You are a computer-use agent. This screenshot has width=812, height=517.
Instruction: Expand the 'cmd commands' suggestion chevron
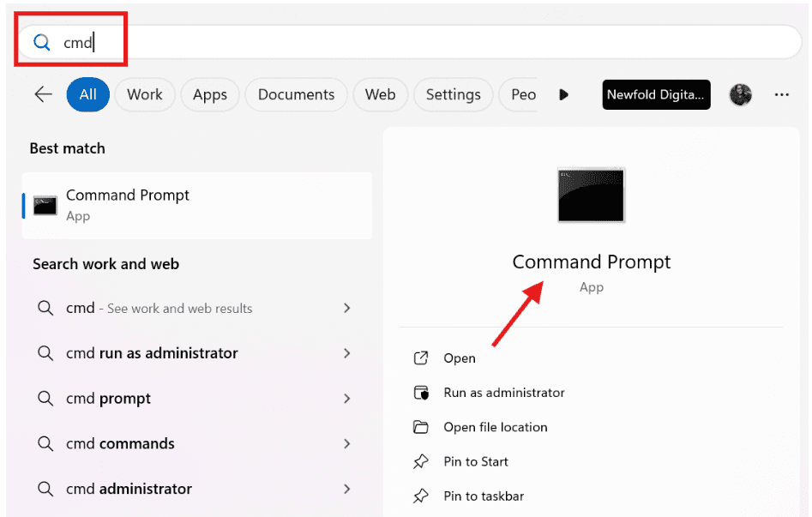pyautogui.click(x=347, y=444)
